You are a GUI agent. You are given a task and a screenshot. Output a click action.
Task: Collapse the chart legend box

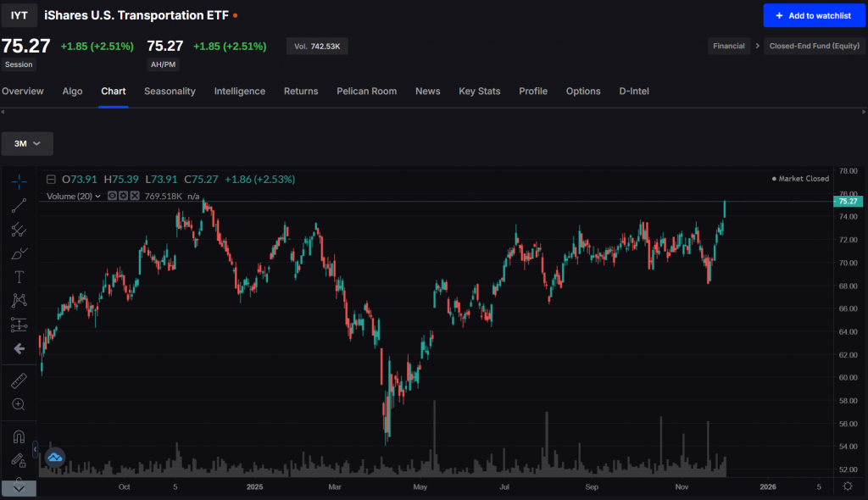[x=52, y=180]
